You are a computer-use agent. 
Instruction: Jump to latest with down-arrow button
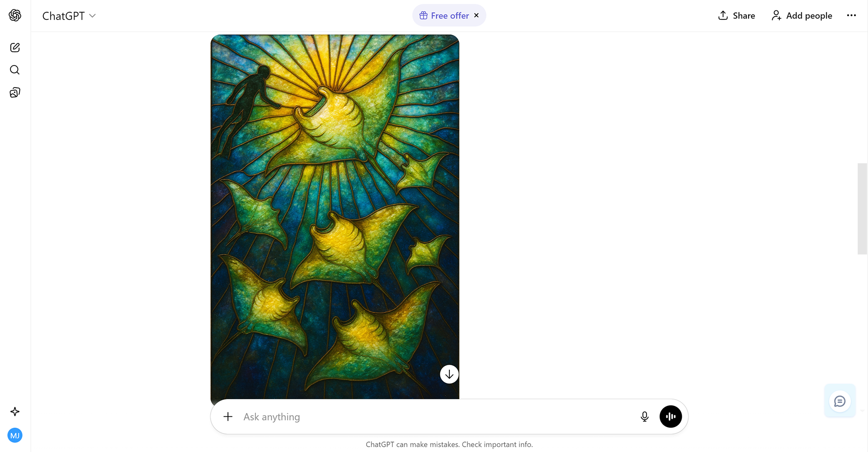449,374
